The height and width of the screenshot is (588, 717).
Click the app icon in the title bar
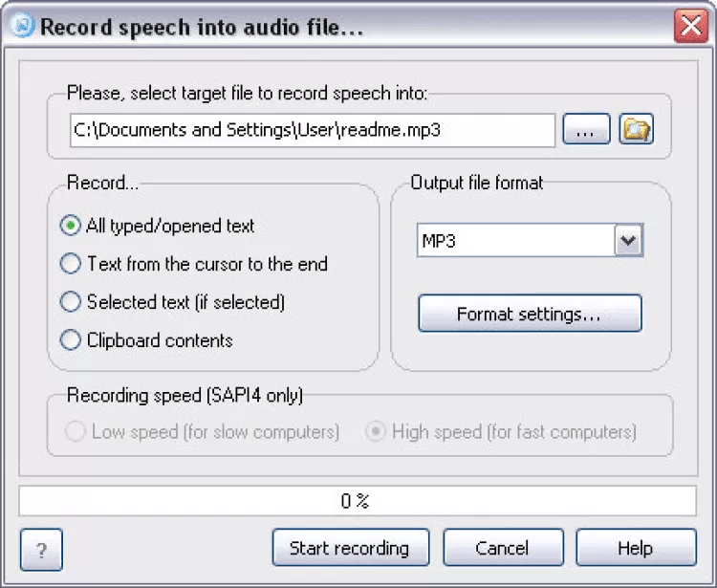(21, 26)
